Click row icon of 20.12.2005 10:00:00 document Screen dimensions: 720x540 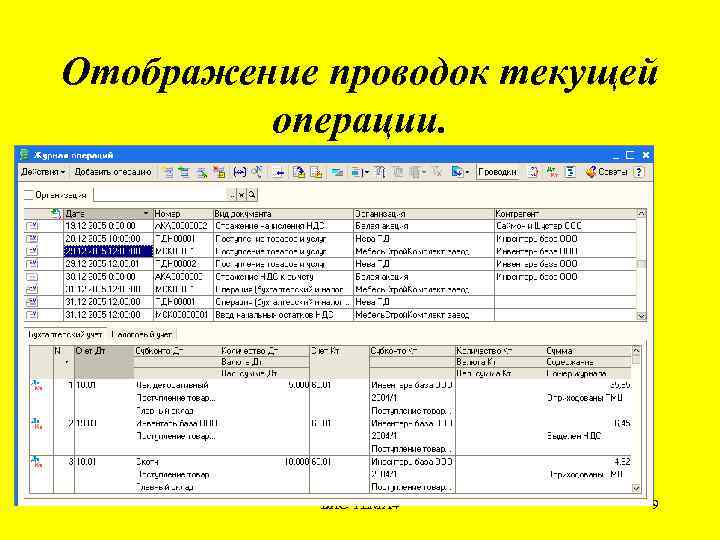[32, 239]
